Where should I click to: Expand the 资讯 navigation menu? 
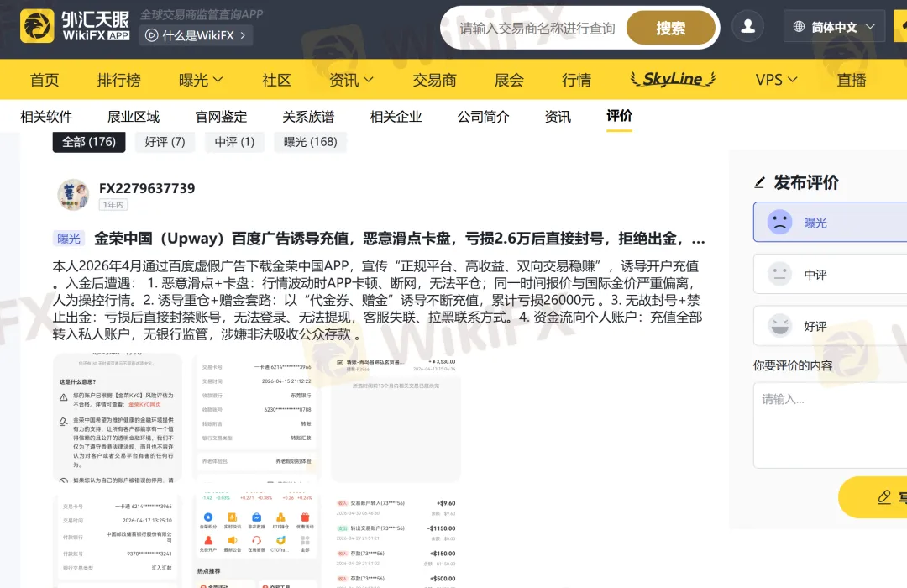tap(351, 80)
